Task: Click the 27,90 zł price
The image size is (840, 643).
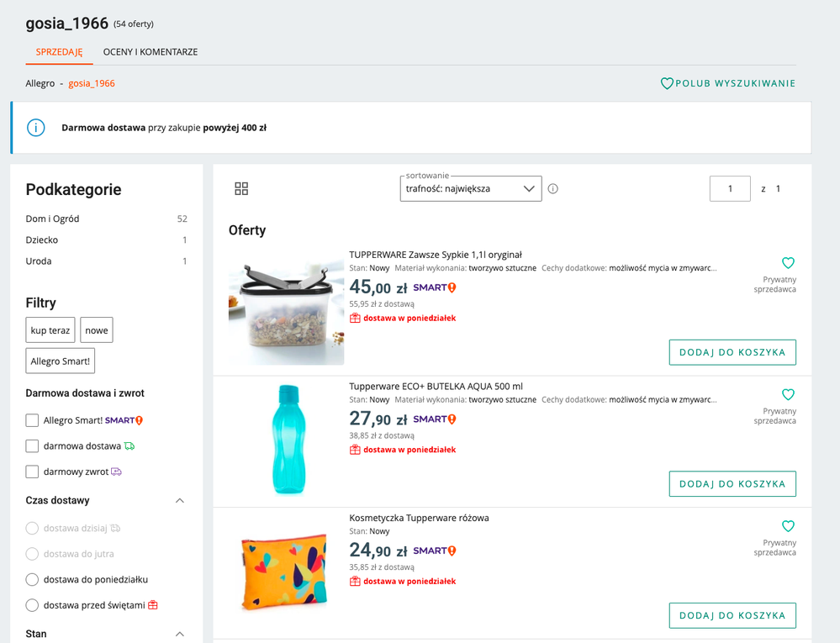Action: (378, 419)
